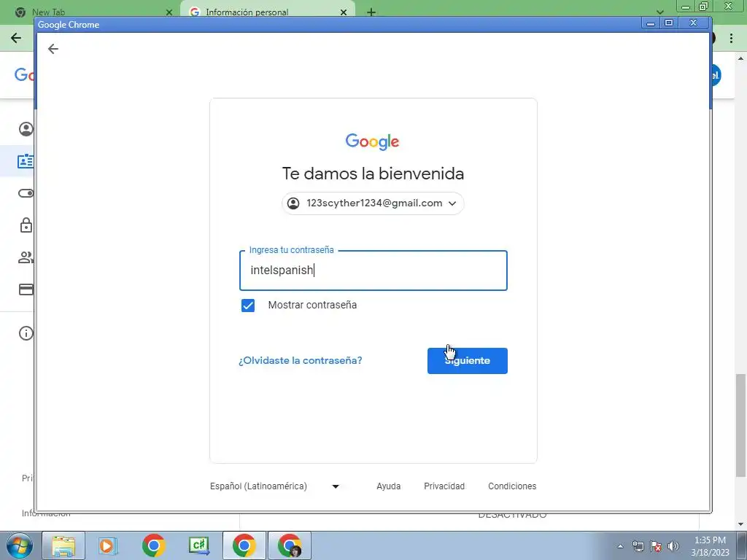
Task: Select the personal info ID card sidebar icon
Action: [x=26, y=161]
